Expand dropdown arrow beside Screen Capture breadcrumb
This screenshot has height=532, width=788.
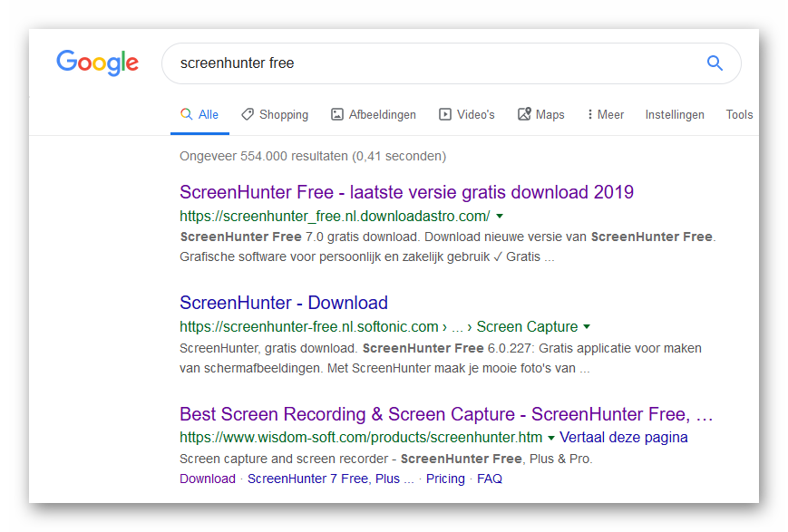587,327
